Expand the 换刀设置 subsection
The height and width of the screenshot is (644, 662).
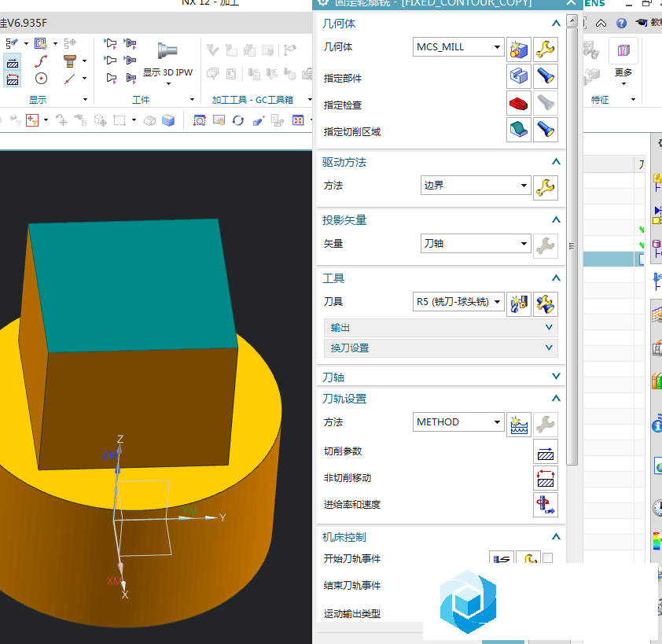[441, 348]
